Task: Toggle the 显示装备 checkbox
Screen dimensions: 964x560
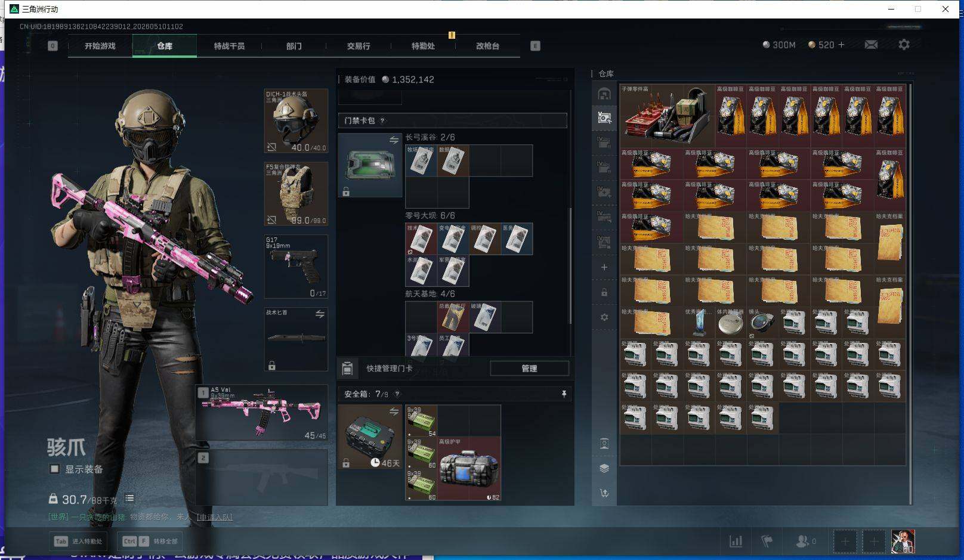Action: (54, 469)
